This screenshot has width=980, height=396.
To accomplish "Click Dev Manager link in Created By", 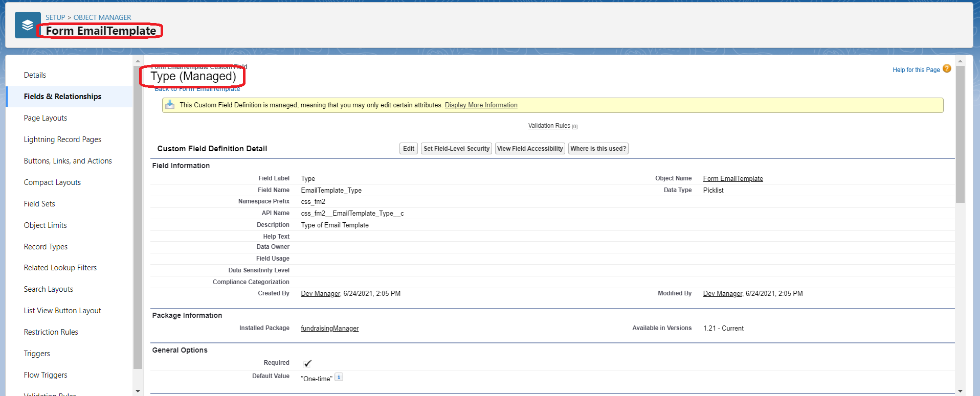I will (x=320, y=294).
